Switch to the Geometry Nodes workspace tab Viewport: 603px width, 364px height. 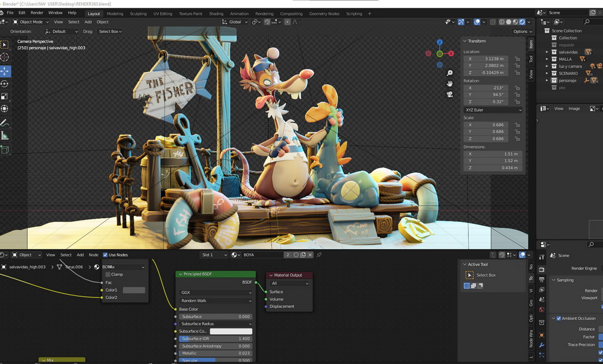(x=324, y=13)
